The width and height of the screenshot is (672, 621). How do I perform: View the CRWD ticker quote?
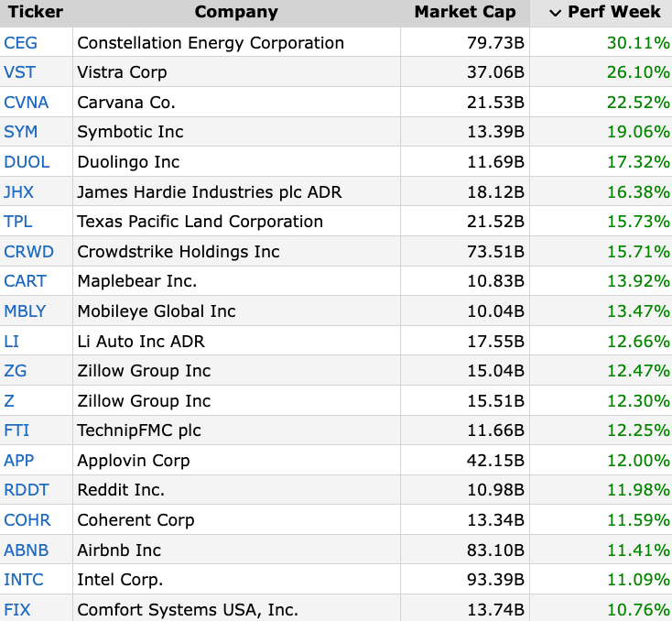28,252
